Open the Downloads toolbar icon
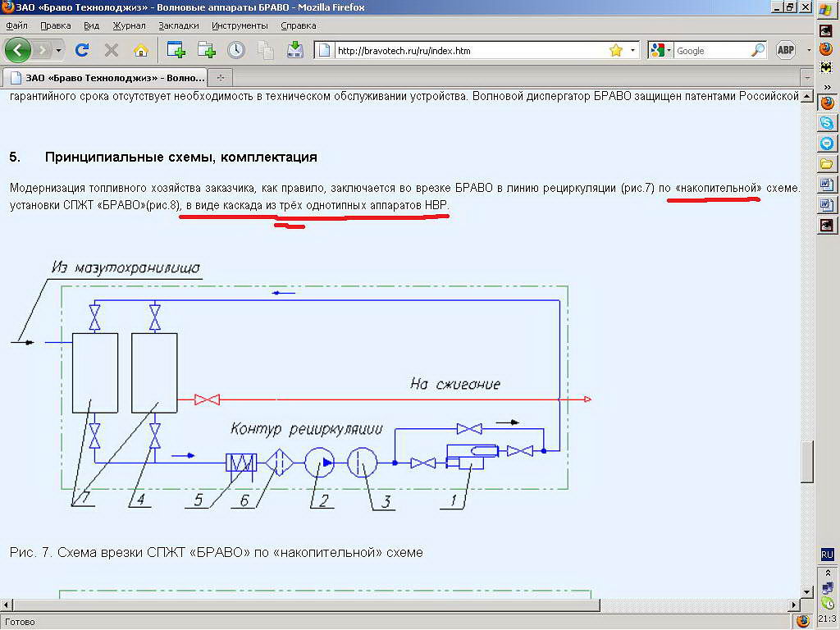 tap(294, 50)
